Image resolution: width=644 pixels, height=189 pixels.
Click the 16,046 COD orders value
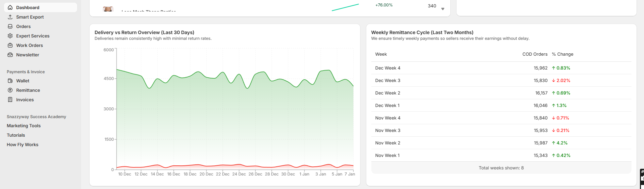click(541, 105)
